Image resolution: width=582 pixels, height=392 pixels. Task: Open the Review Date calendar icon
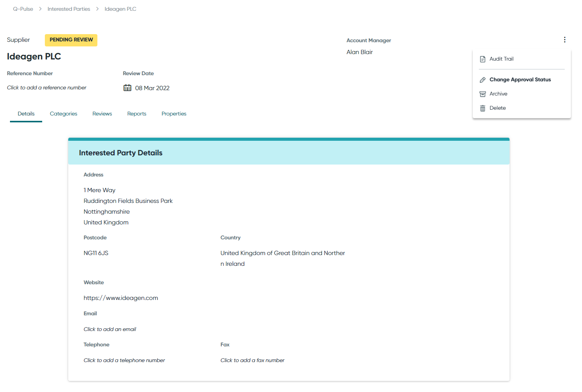click(x=127, y=88)
